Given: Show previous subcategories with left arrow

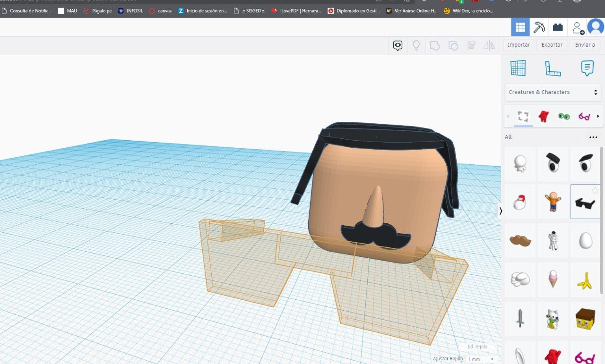Looking at the screenshot, I should tap(508, 116).
